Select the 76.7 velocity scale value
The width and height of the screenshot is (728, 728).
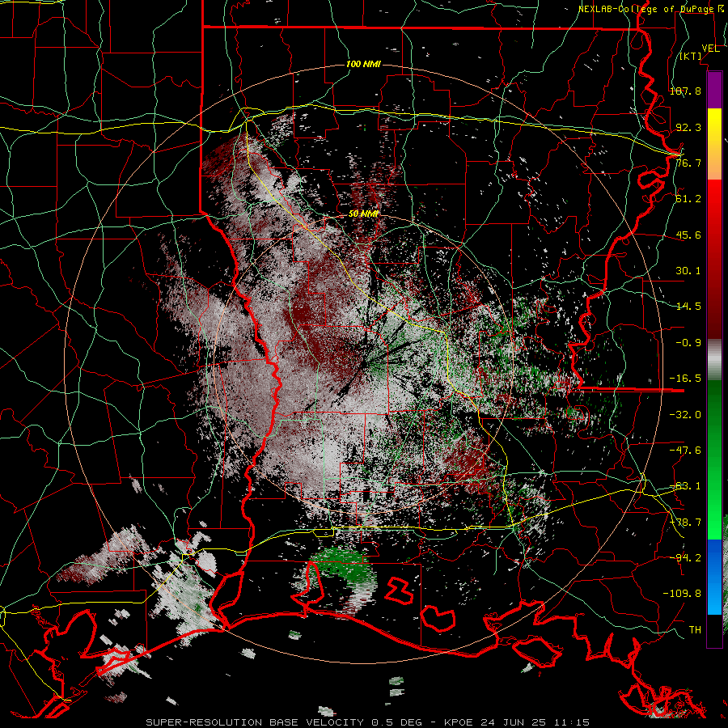coord(688,163)
